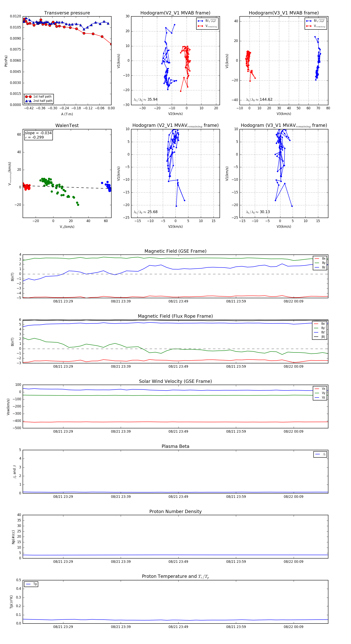Click the 'Vy' legend entry
The image size is (351, 644).
coord(320,393)
